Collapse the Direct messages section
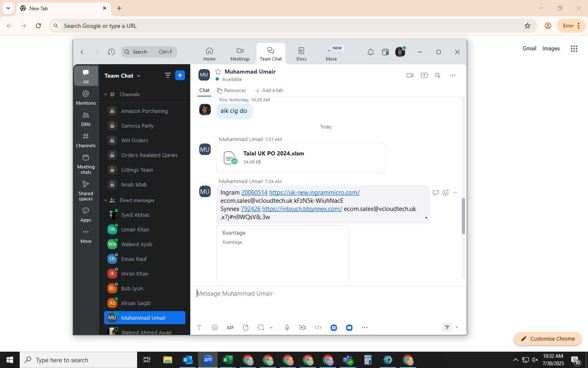The width and height of the screenshot is (588, 368). coord(106,200)
